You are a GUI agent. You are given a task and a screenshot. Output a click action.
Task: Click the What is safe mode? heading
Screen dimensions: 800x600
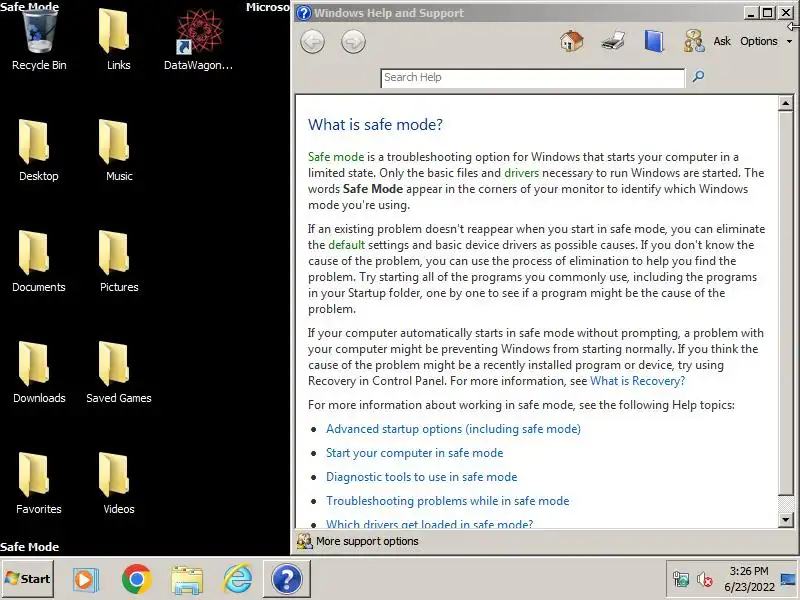point(375,124)
